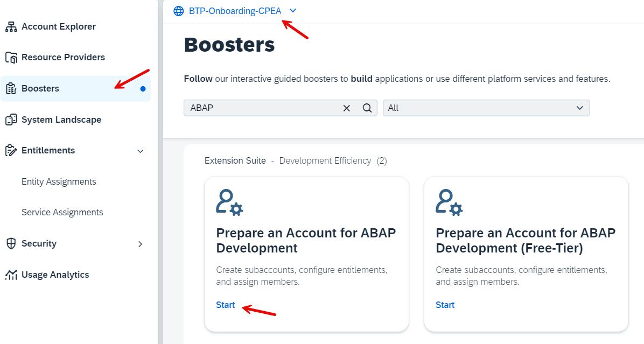This screenshot has height=344, width=644.
Task: Click user-gear icon on Free-Tier card
Action: [449, 202]
